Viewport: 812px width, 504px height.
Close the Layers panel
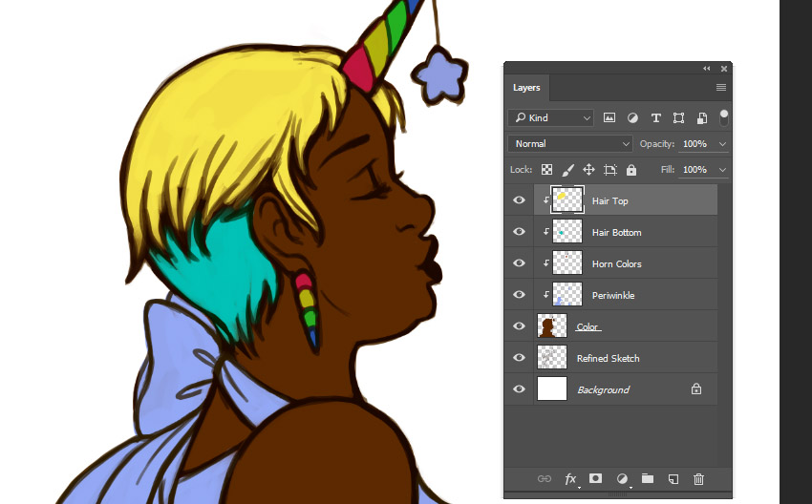(x=724, y=69)
